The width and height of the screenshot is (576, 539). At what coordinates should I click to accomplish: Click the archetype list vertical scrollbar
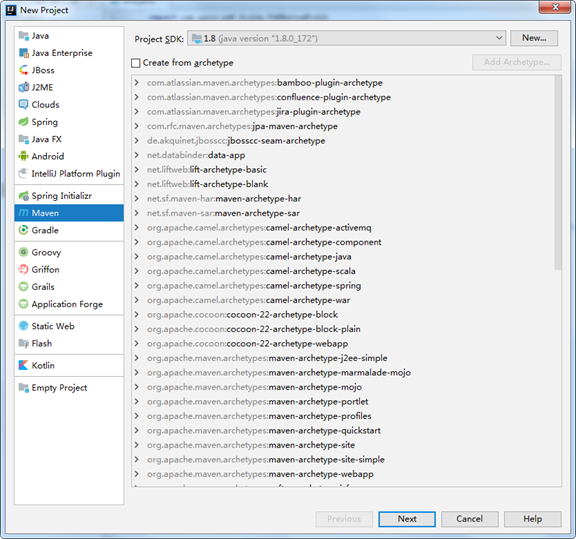point(558,173)
